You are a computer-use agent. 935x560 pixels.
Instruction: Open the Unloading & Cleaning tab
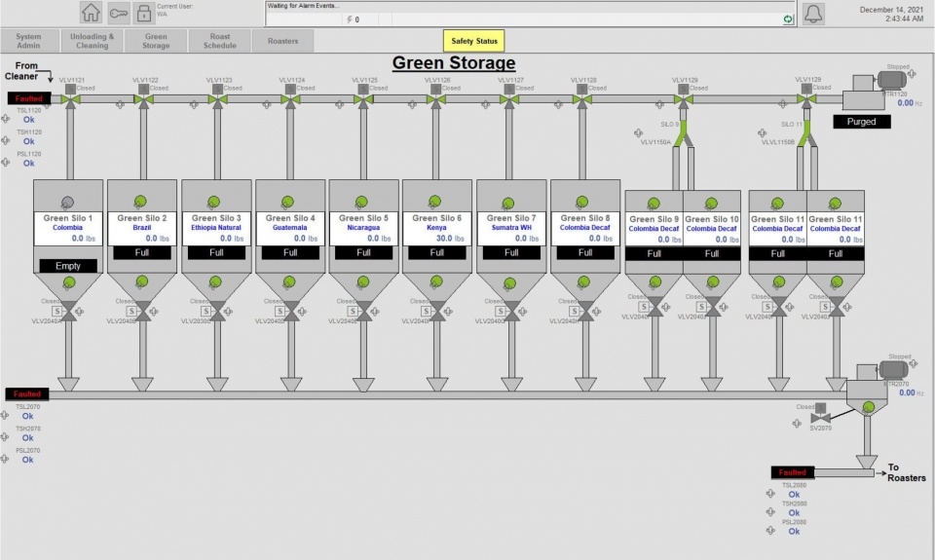pos(93,41)
